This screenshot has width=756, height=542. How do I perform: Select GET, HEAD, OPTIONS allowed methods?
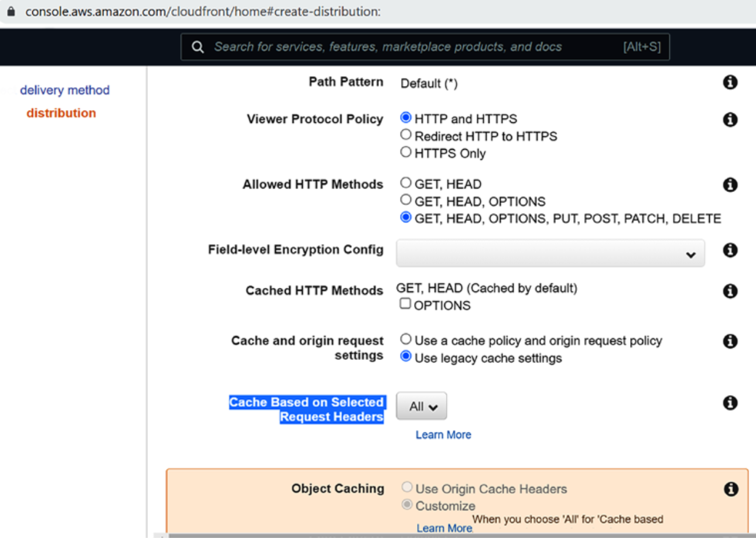click(405, 200)
